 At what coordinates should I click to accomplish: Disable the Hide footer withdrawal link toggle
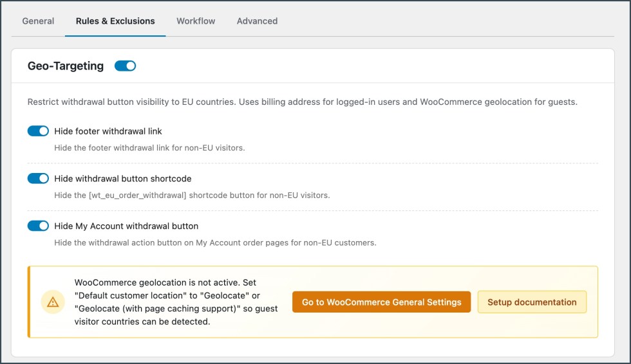[x=38, y=131]
